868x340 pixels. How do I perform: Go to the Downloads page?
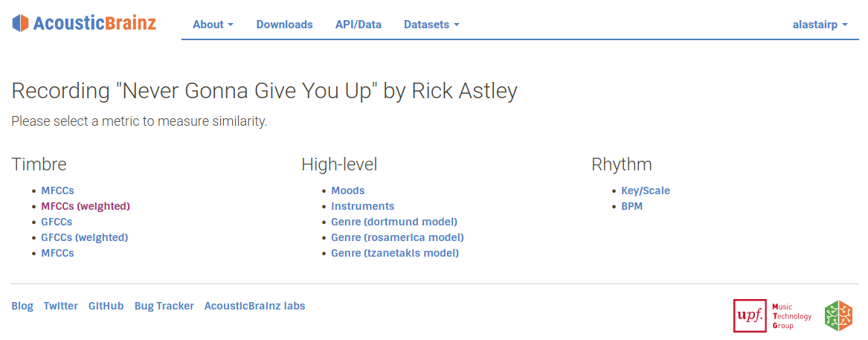tap(284, 25)
